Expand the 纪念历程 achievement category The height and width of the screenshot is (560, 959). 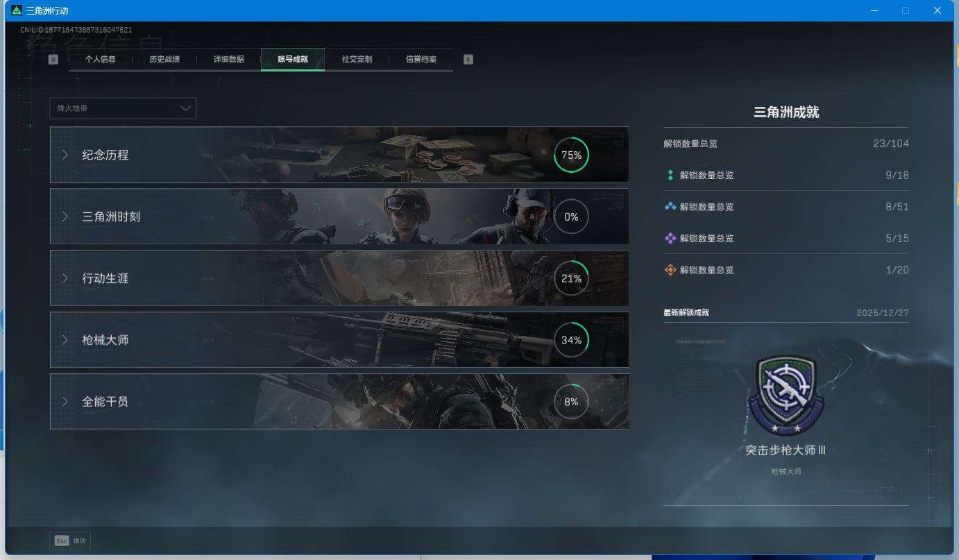(x=105, y=155)
